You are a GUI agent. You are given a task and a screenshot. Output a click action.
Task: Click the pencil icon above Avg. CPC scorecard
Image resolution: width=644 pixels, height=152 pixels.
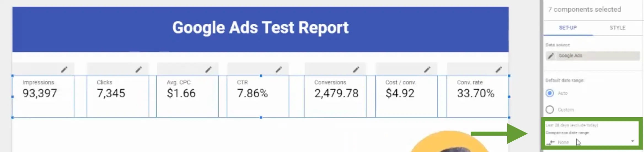(x=208, y=69)
